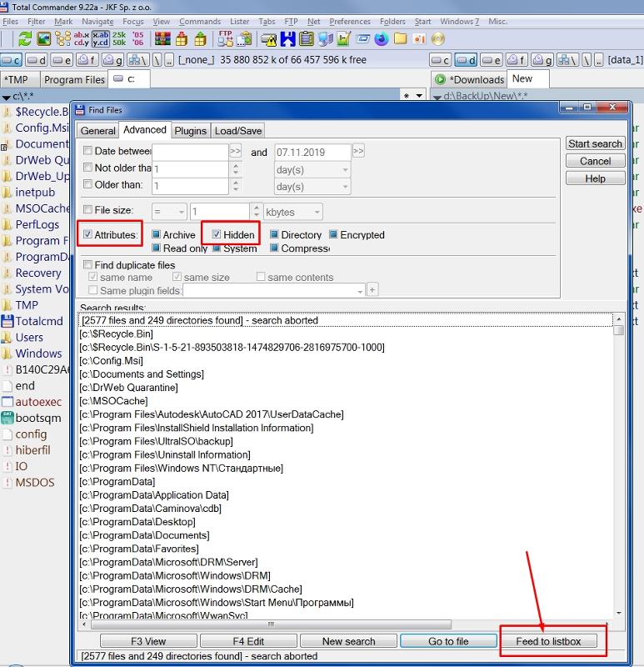Click the New search button
The height and width of the screenshot is (667, 644).
(x=348, y=641)
